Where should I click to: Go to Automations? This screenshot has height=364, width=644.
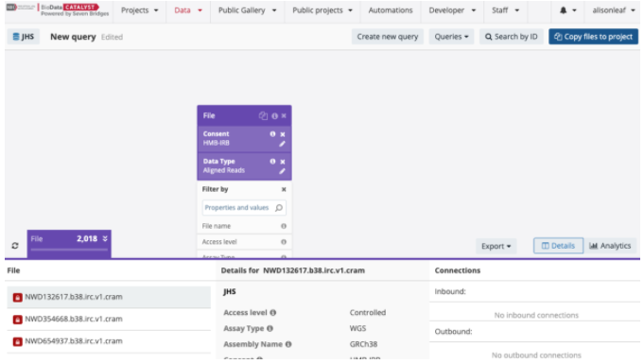click(x=391, y=10)
